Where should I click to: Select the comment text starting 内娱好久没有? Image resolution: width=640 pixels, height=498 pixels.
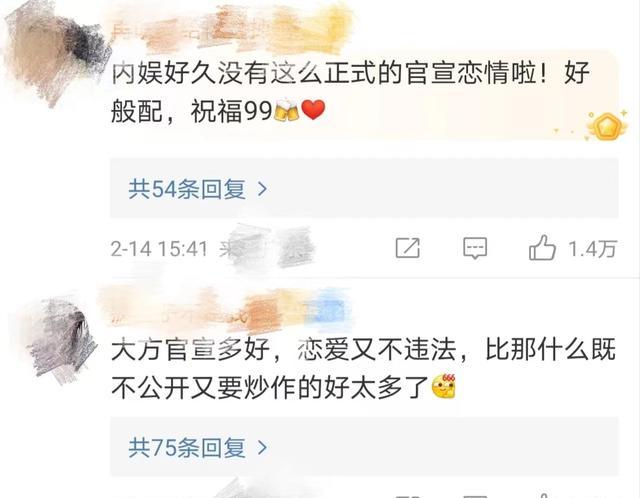coord(351,92)
